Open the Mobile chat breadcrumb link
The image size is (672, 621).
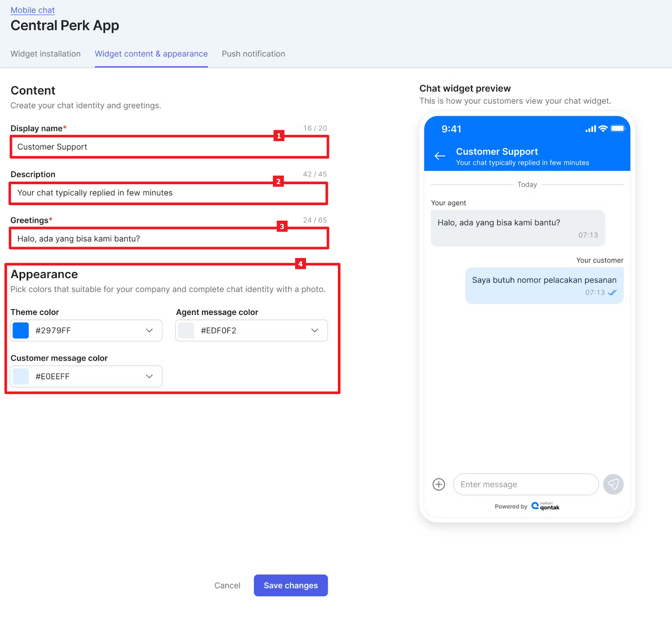[x=32, y=10]
